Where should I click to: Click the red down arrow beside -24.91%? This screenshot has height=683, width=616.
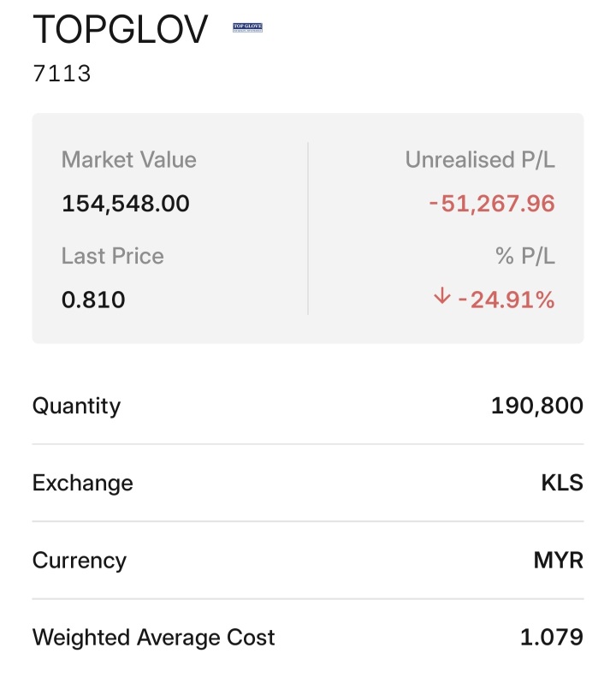click(441, 296)
